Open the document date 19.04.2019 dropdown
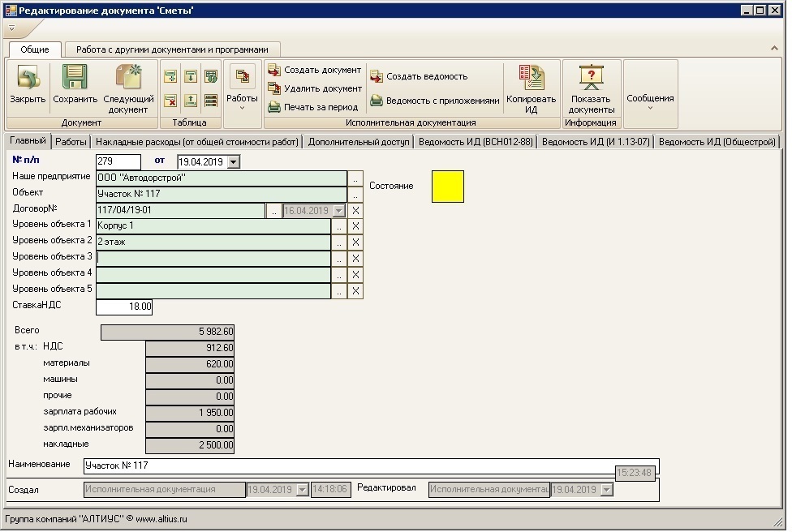 click(234, 162)
